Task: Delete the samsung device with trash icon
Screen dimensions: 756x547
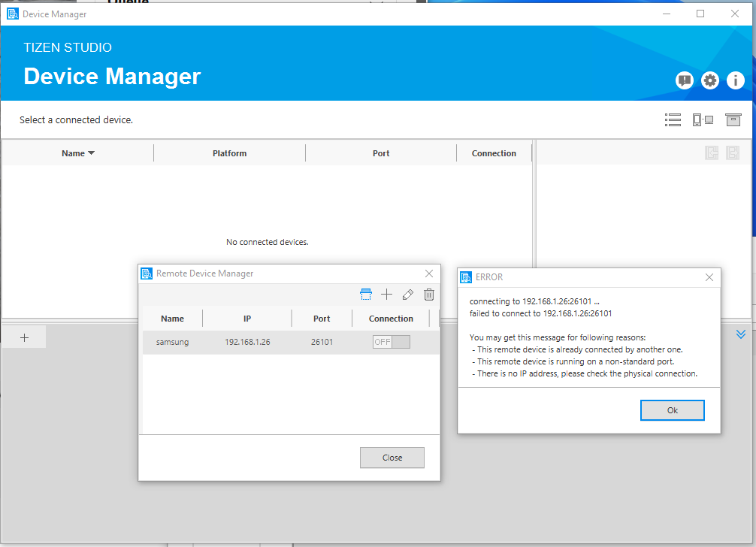Action: tap(429, 295)
